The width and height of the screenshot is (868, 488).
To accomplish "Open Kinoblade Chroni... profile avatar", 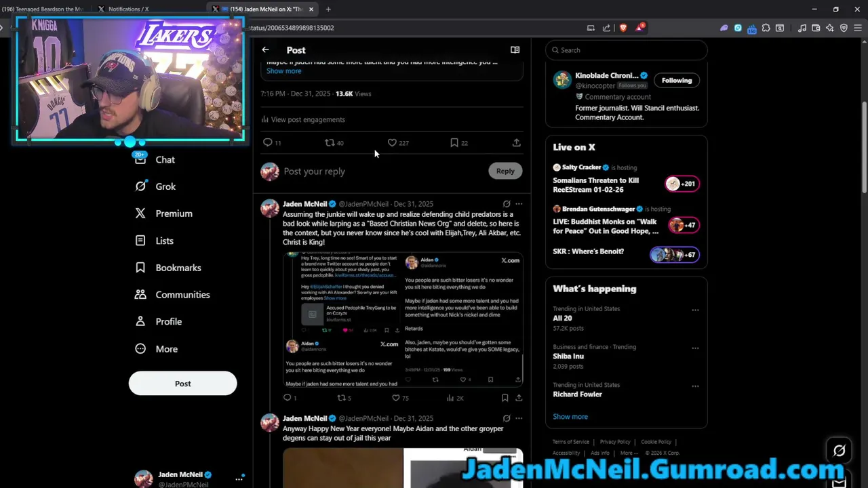I will [561, 80].
